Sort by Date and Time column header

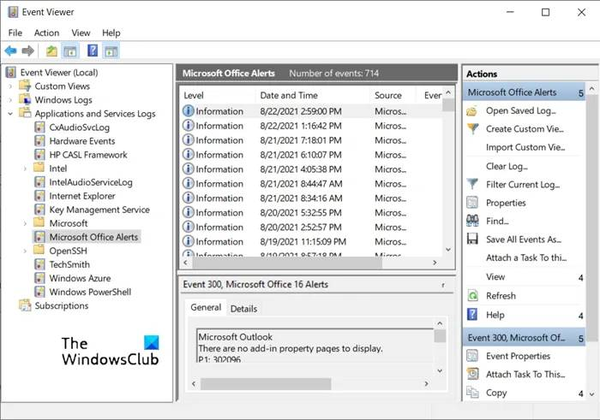point(312,95)
